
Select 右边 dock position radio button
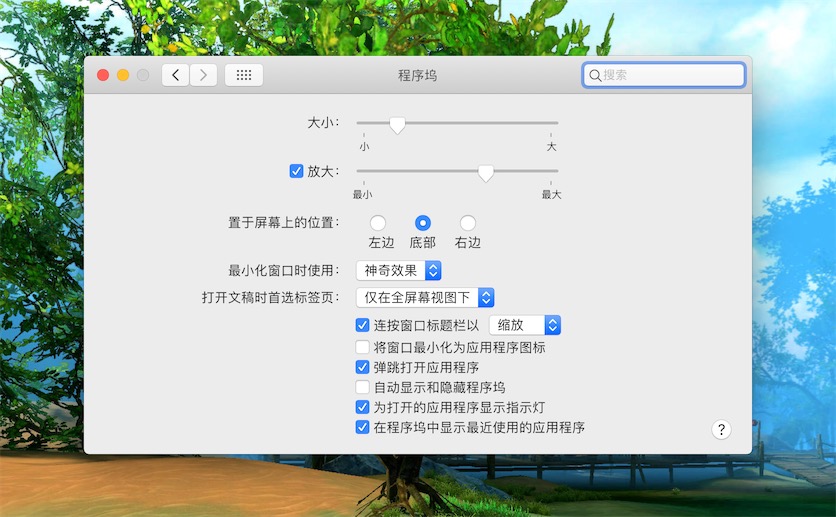click(x=468, y=223)
